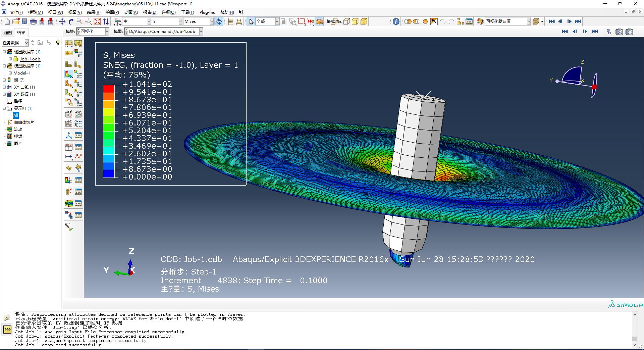Expand the Job-1.odb tree node

coord(10,59)
